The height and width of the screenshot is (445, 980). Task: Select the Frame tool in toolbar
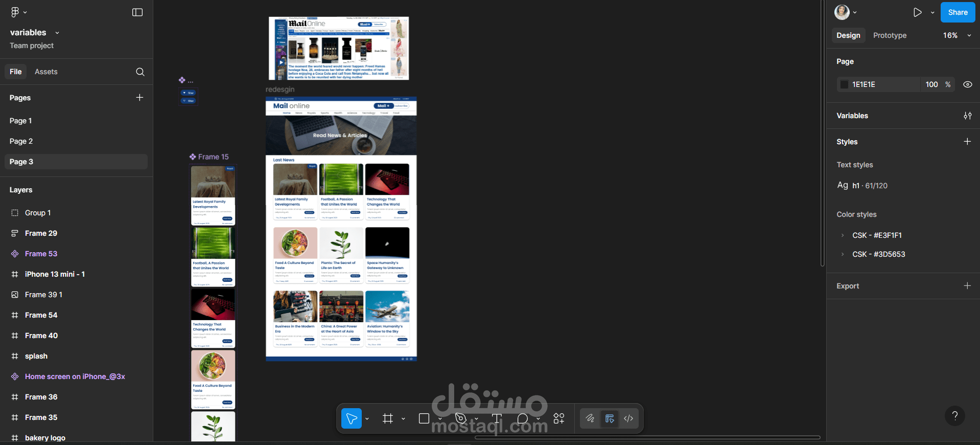[x=388, y=418]
